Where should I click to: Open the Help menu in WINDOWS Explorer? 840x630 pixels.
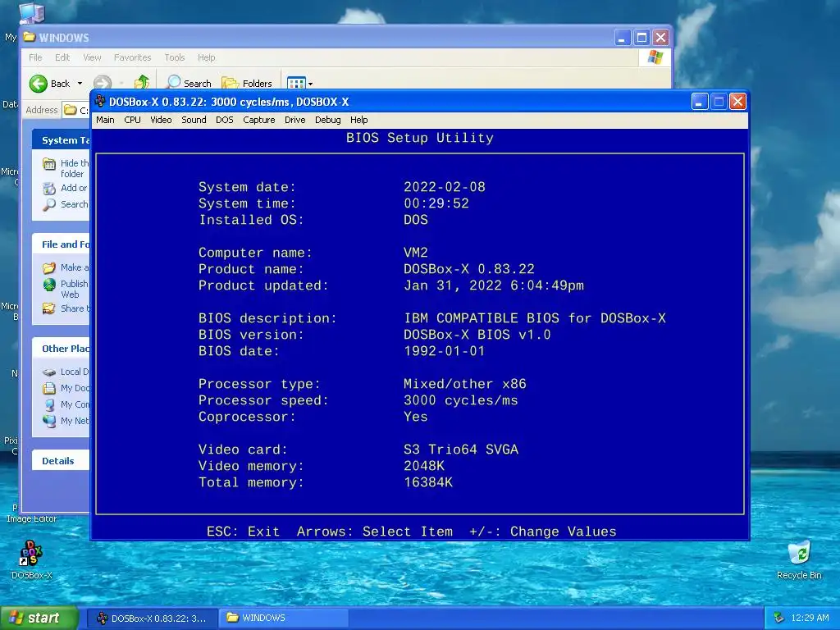(206, 57)
